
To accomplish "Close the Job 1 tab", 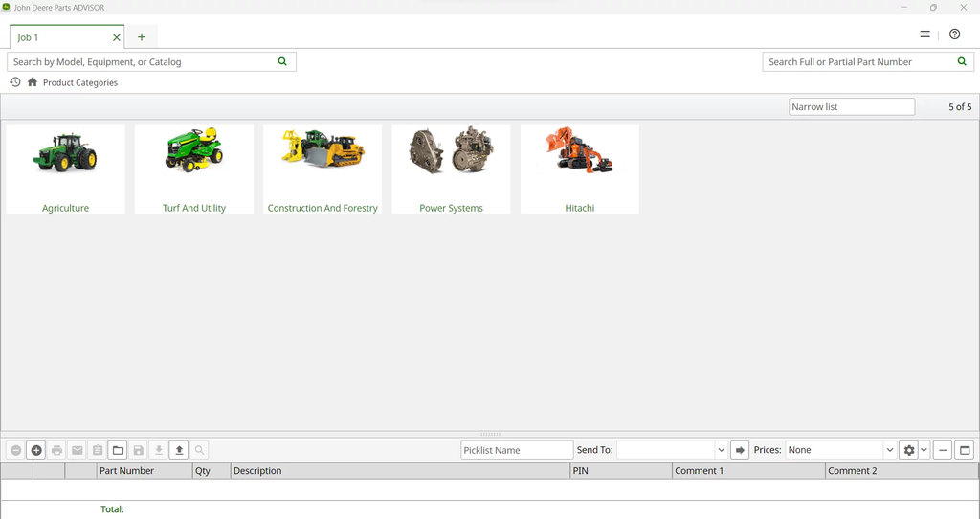I will (x=117, y=37).
